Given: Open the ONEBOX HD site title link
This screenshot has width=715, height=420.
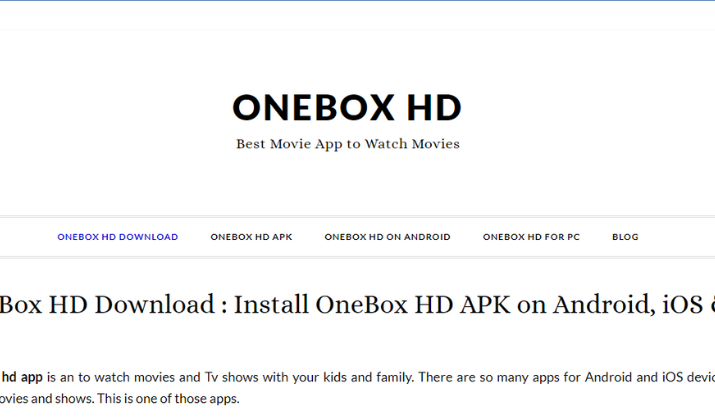Looking at the screenshot, I should coord(347,108).
